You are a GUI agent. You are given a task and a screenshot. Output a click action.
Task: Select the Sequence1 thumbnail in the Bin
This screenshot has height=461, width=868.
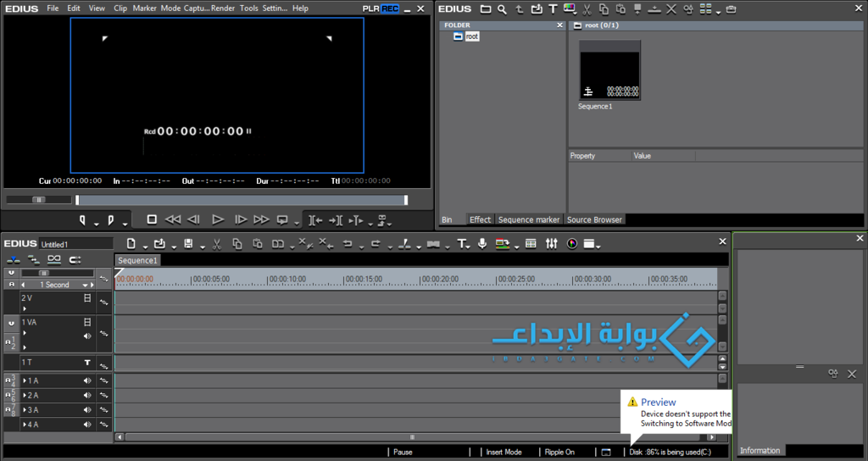click(x=609, y=70)
